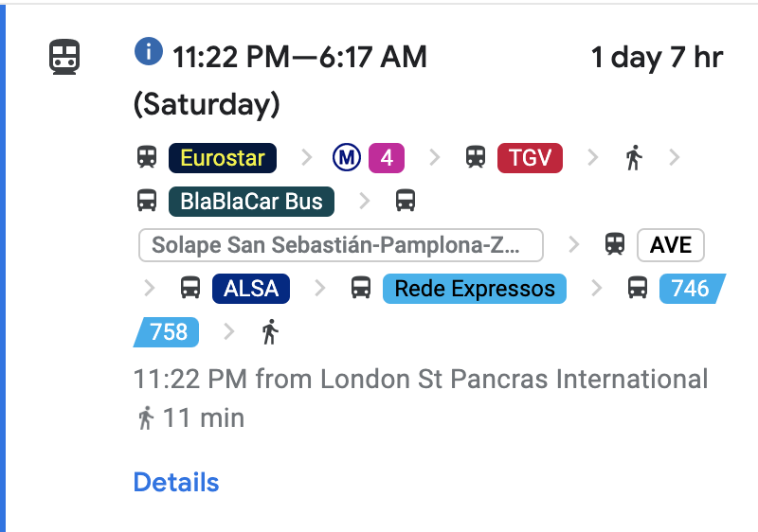Click the train icon before AVE

click(x=616, y=244)
